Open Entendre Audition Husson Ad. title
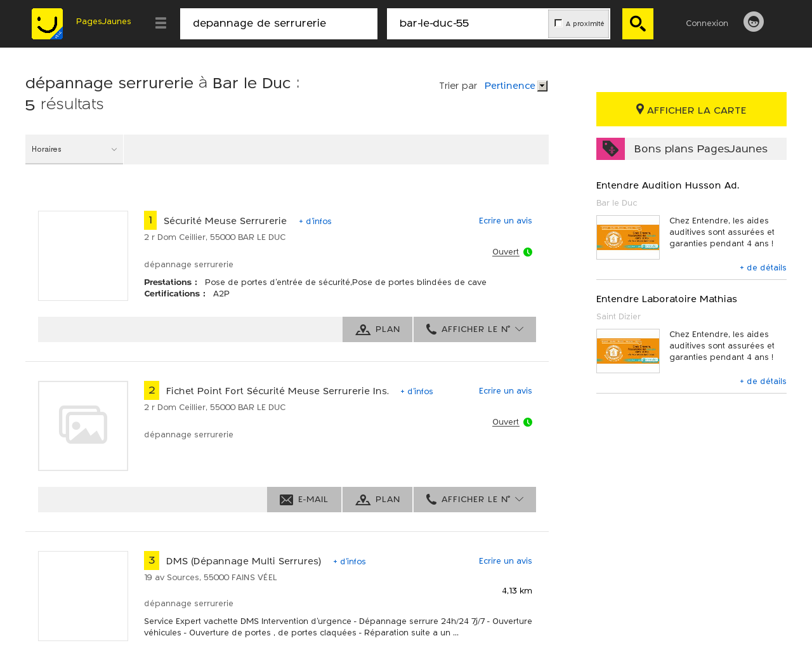Screen dimensions: 812x650 pos(667,185)
